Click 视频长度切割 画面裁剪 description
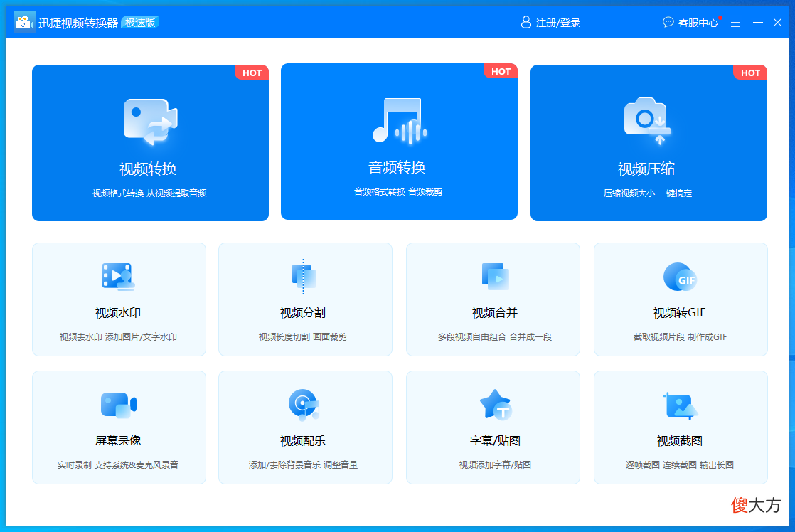 pyautogui.click(x=303, y=336)
